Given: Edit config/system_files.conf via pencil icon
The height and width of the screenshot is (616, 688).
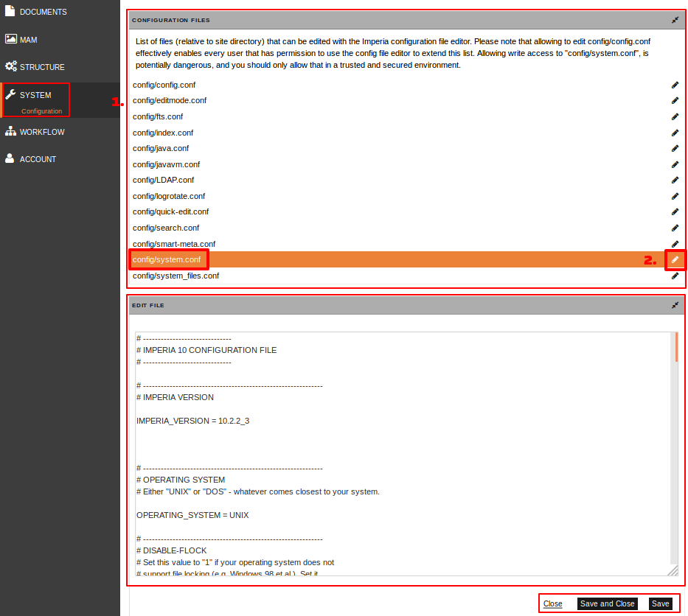Looking at the screenshot, I should tap(675, 276).
